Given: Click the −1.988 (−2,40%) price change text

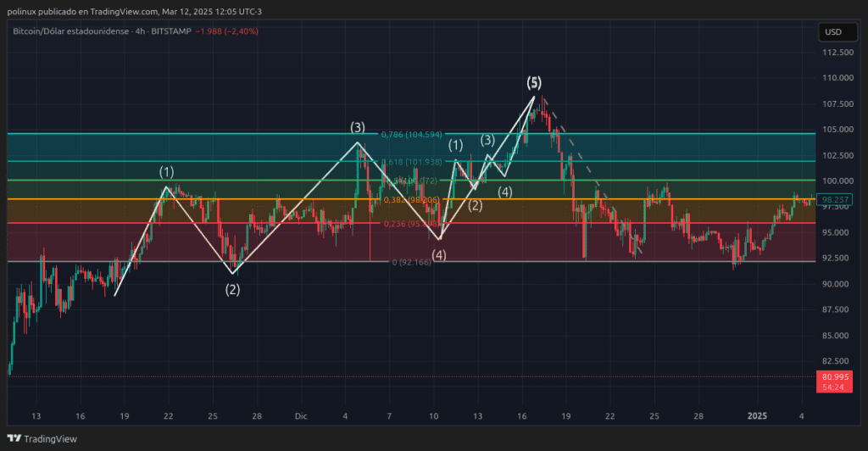Looking at the screenshot, I should 226,31.
